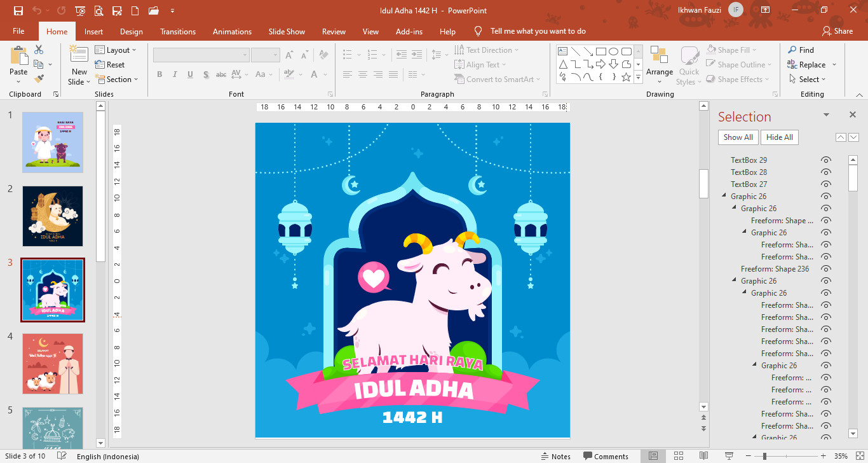
Task: Collapse the Graphic 26 tree branch
Action: click(724, 196)
